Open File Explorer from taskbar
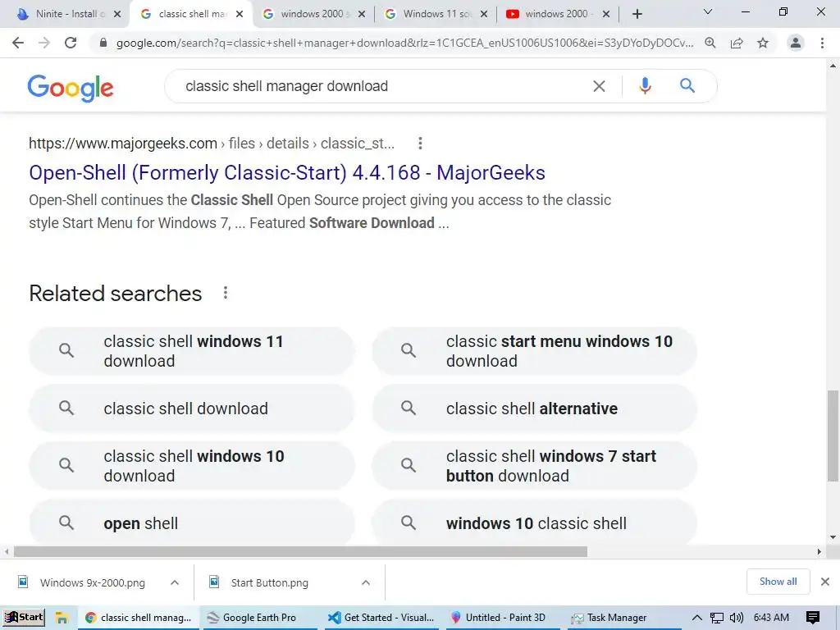The image size is (840, 630). click(x=62, y=618)
